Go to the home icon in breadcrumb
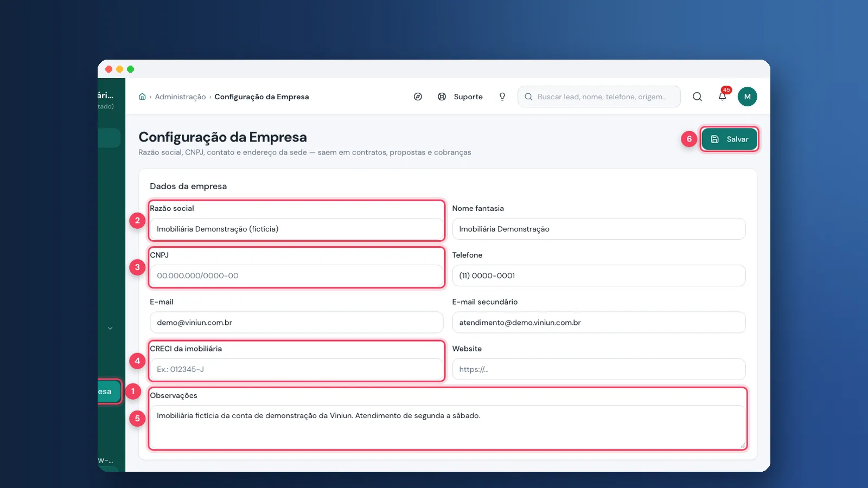 coord(142,97)
